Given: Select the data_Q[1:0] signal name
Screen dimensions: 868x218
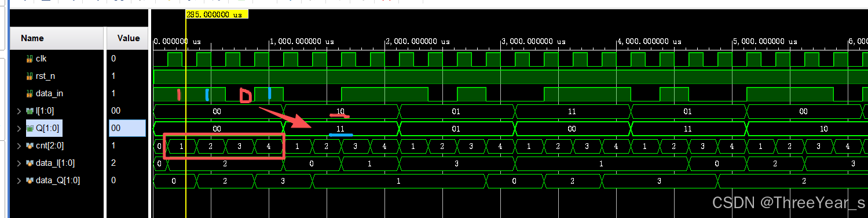Looking at the screenshot, I should [x=58, y=180].
